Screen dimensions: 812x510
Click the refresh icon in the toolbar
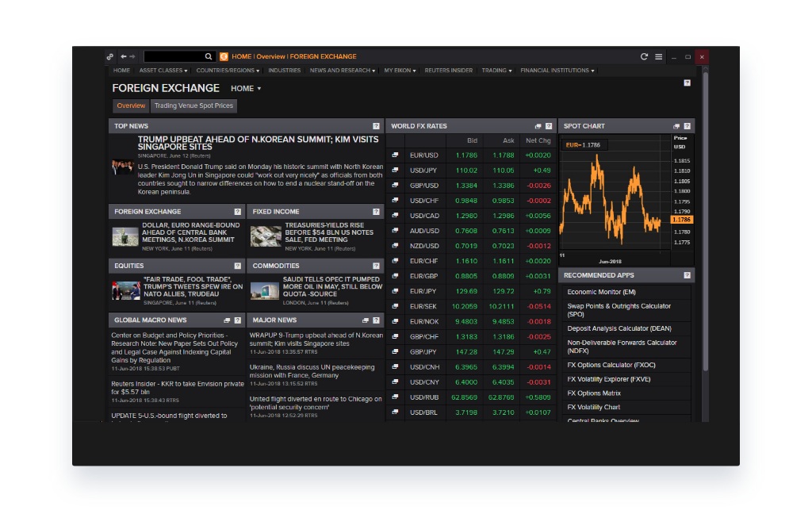pos(644,56)
